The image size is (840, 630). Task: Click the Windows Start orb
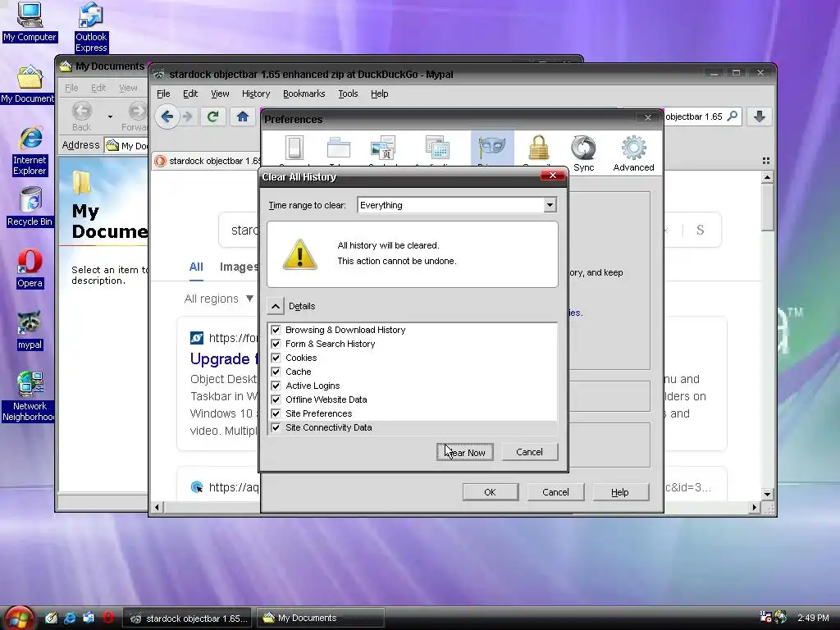[x=19, y=618]
